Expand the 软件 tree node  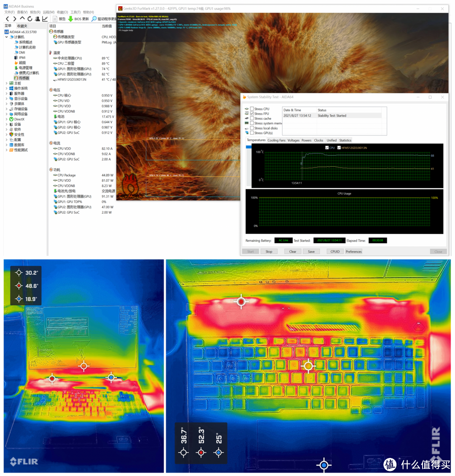point(6,129)
